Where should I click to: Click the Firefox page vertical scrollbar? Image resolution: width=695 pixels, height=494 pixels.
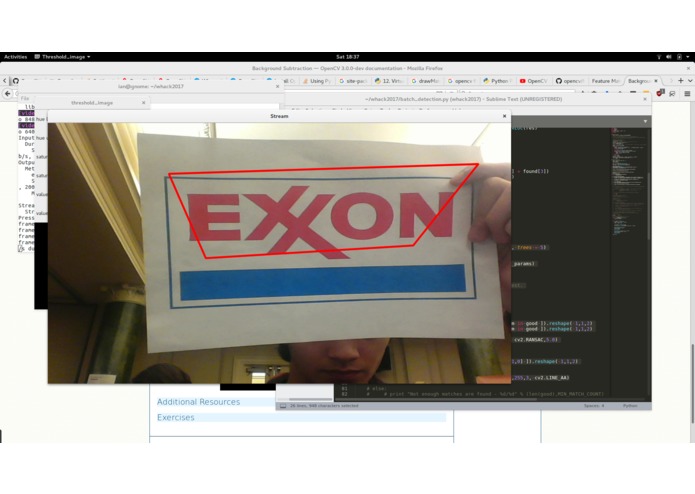692,384
